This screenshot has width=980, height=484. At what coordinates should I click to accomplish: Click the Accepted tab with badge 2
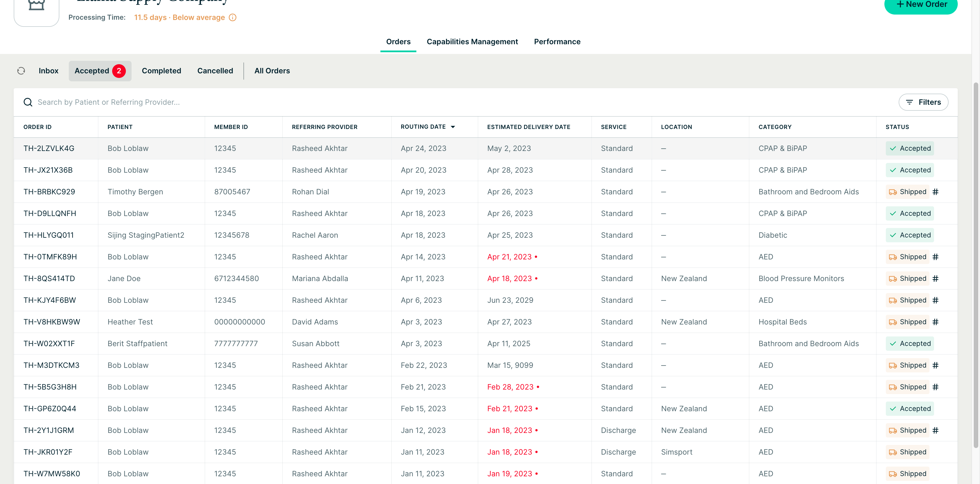tap(100, 70)
